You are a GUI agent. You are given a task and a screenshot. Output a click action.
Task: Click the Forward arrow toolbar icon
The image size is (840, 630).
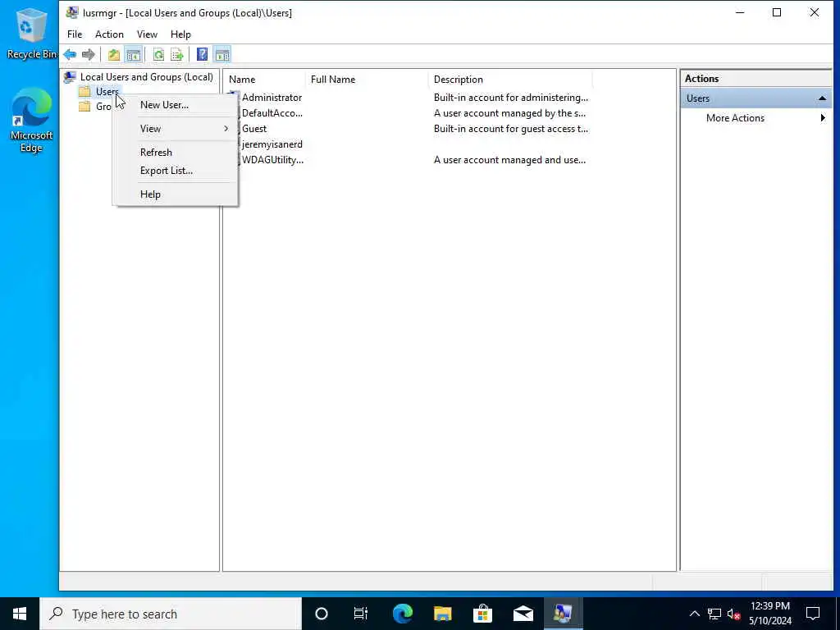[x=89, y=55]
